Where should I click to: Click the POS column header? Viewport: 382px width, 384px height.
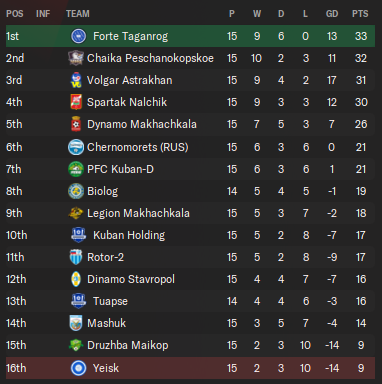(15, 14)
